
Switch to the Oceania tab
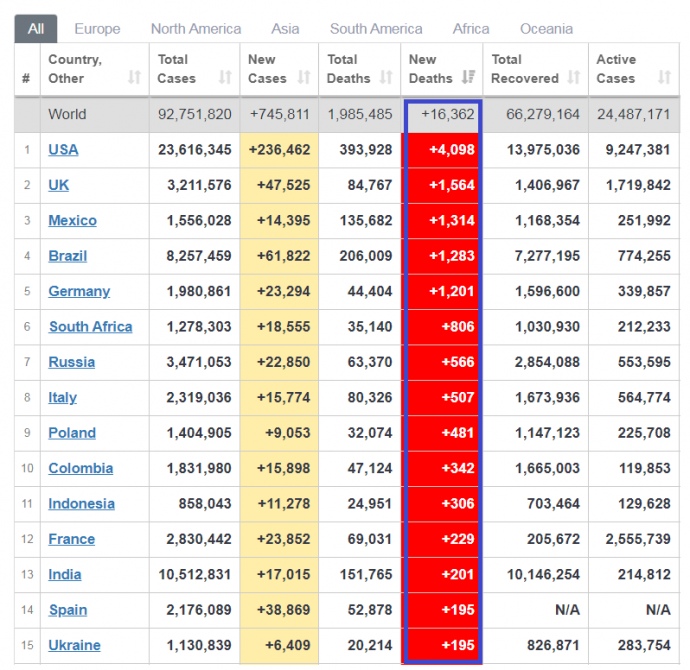pos(547,29)
